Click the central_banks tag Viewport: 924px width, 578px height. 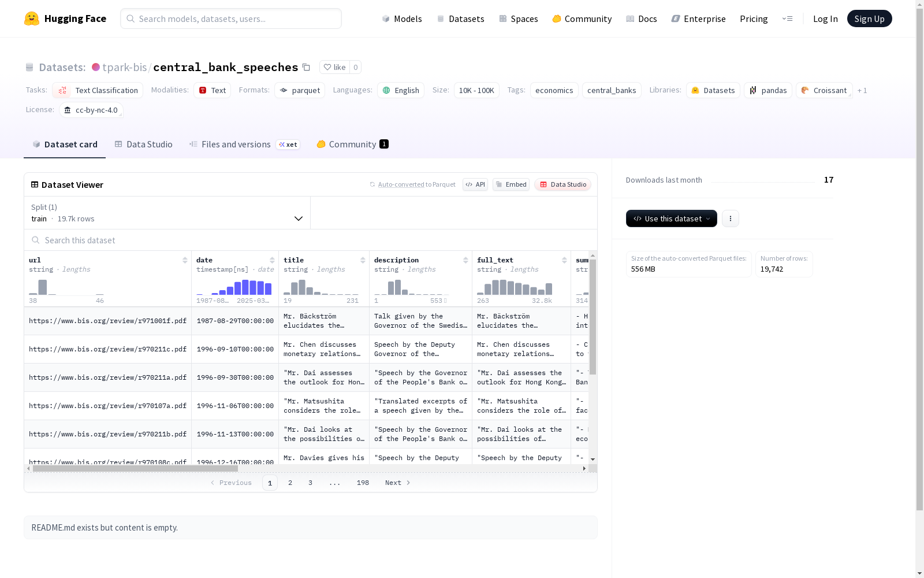point(612,90)
